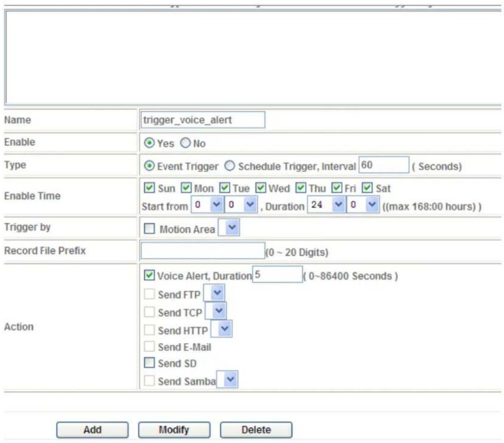Uncheck the Fri checkbox
The width and height of the screenshot is (504, 443).
[337, 188]
